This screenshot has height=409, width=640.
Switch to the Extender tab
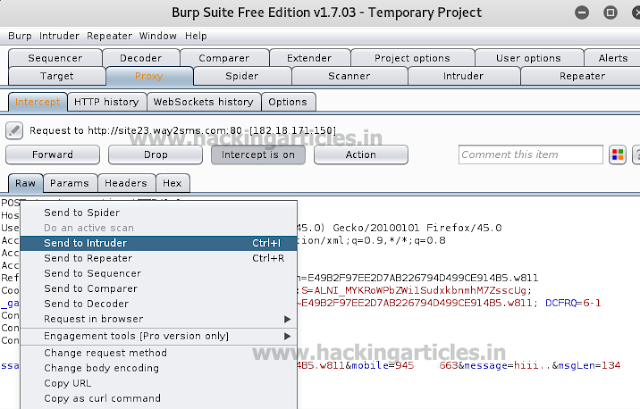click(309, 58)
